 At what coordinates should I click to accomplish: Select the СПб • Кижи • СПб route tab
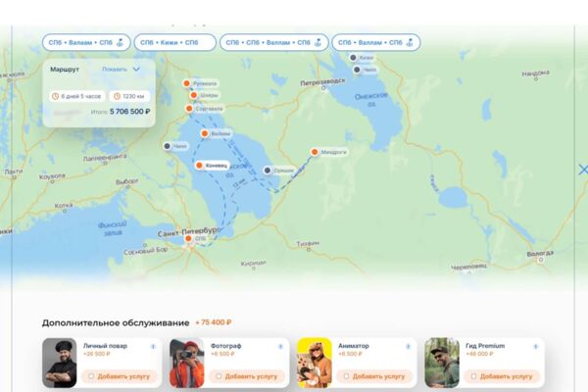tap(175, 42)
